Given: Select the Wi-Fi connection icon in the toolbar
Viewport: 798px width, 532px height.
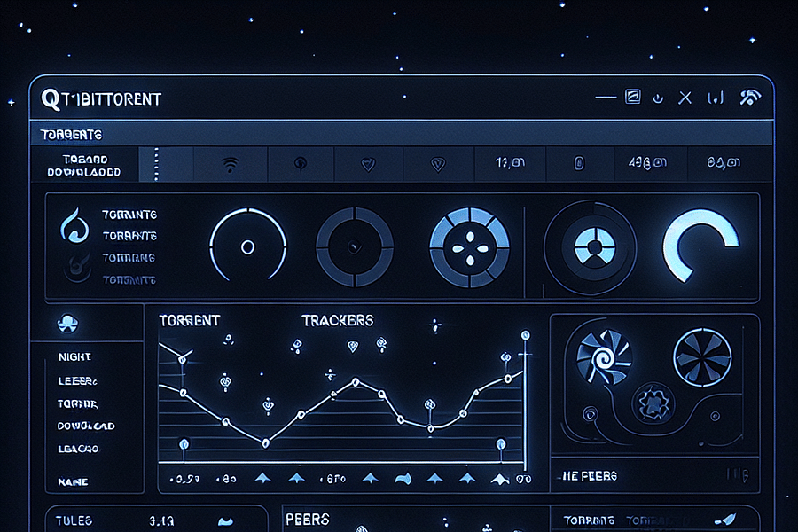Looking at the screenshot, I should (x=230, y=163).
